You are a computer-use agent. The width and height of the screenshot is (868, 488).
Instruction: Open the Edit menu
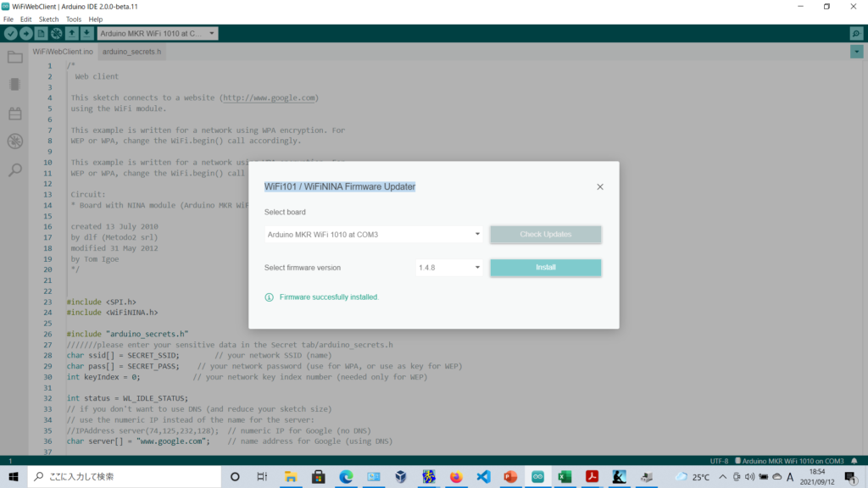click(x=26, y=19)
